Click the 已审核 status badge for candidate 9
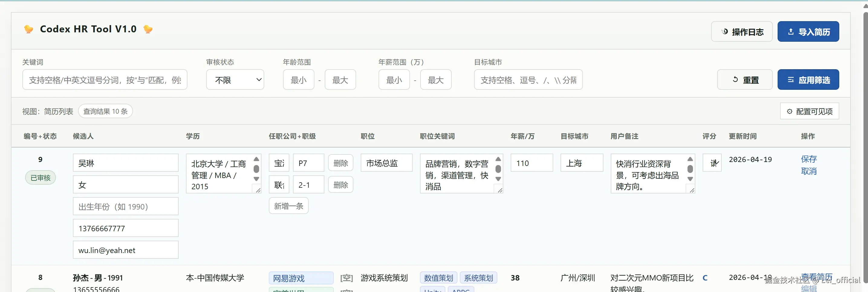This screenshot has width=868, height=292. [41, 177]
